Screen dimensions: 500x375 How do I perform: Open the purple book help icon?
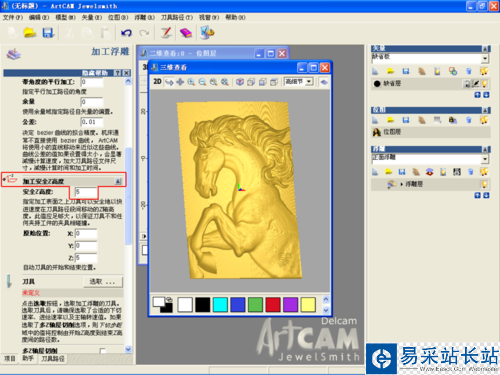186,33
